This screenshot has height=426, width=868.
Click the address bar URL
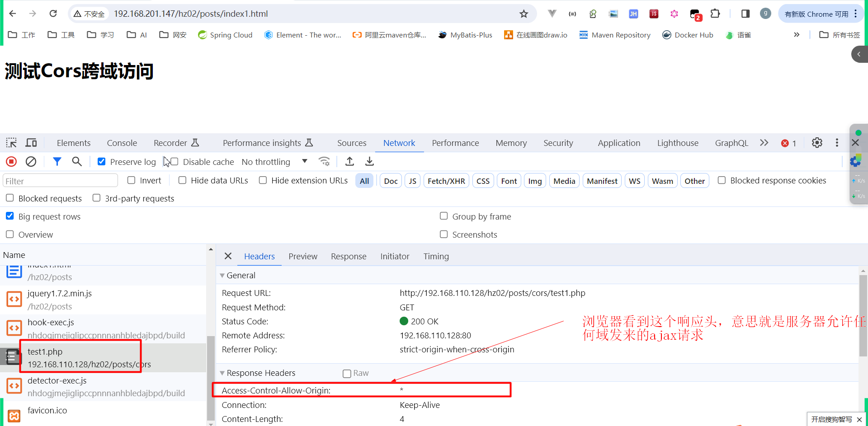coord(191,14)
